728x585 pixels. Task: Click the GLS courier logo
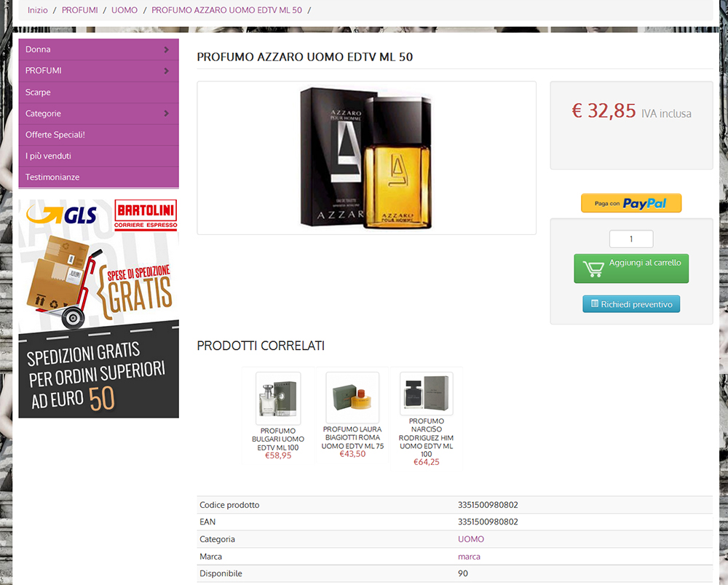pyautogui.click(x=61, y=215)
